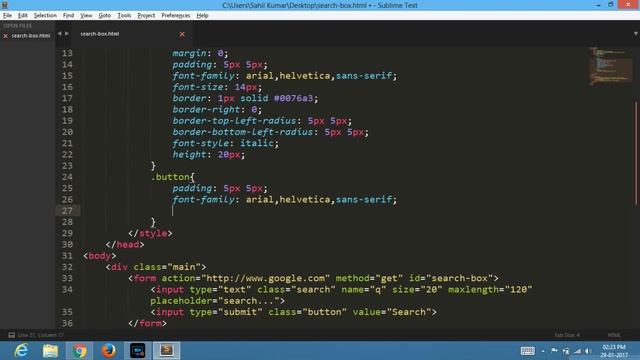Click margin: 0 on line 13
This screenshot has height=360, width=640.
pyautogui.click(x=200, y=53)
